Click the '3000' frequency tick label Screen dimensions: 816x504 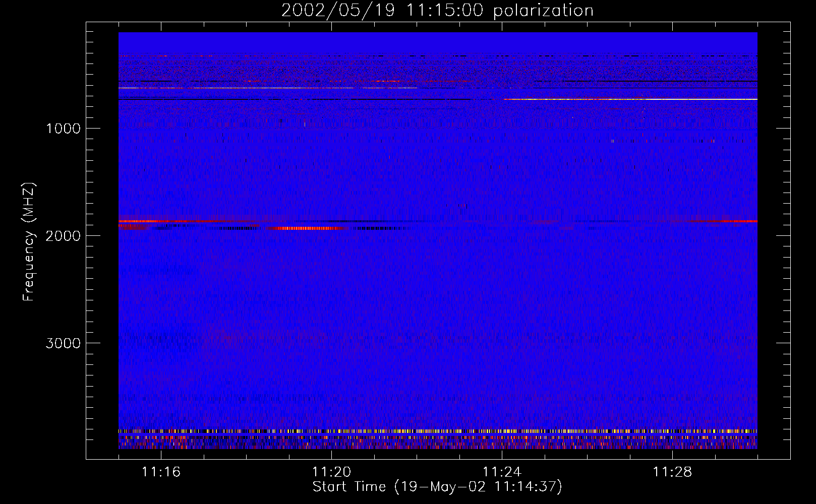click(63, 343)
